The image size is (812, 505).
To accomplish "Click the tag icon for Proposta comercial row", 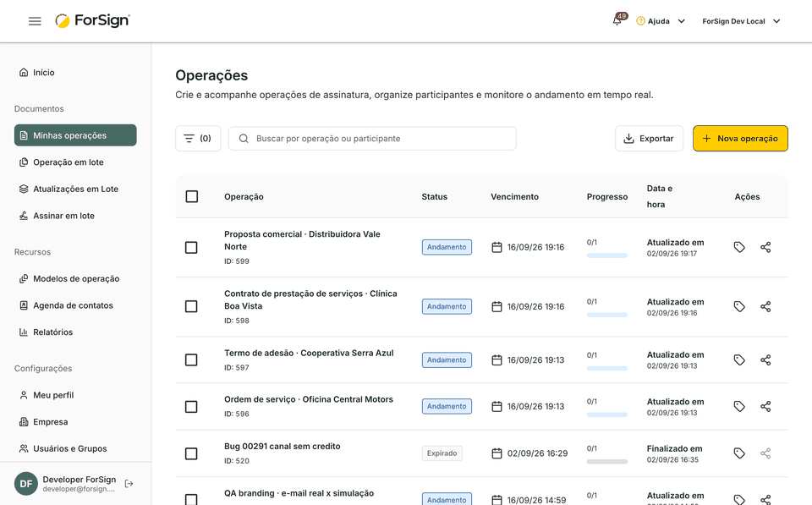I will [x=739, y=247].
